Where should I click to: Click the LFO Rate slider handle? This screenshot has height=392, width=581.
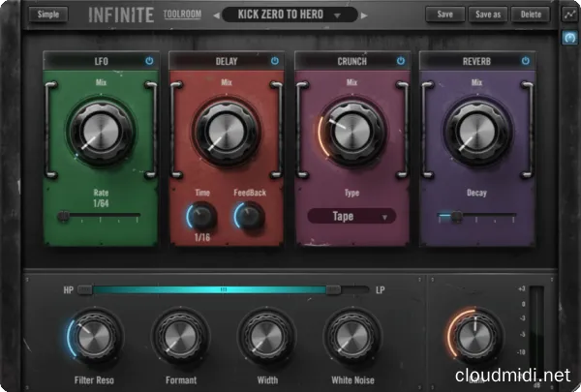point(63,215)
